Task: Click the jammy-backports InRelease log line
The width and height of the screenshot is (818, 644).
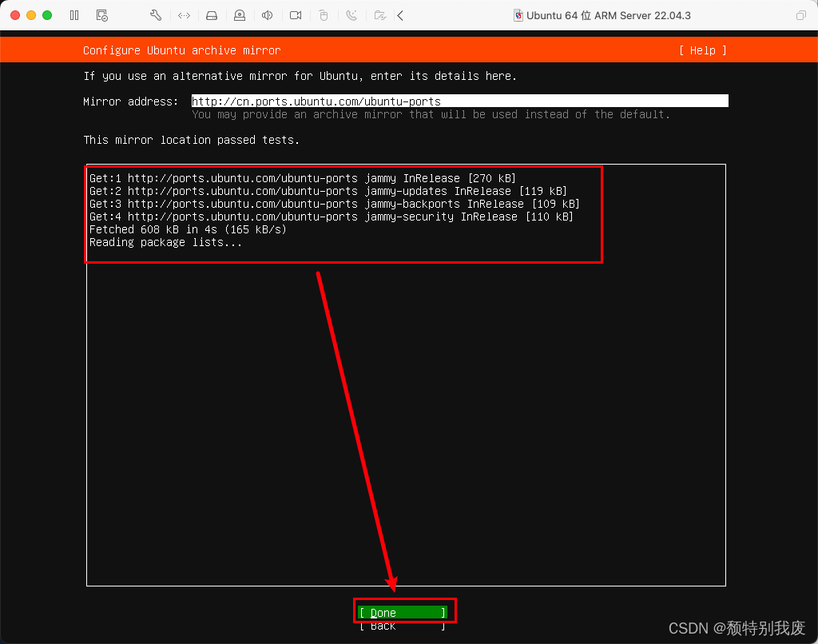Action: [x=335, y=204]
